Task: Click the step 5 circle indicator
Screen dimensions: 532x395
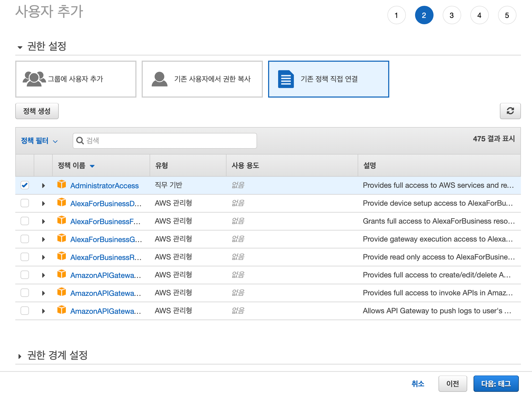Action: coord(507,15)
